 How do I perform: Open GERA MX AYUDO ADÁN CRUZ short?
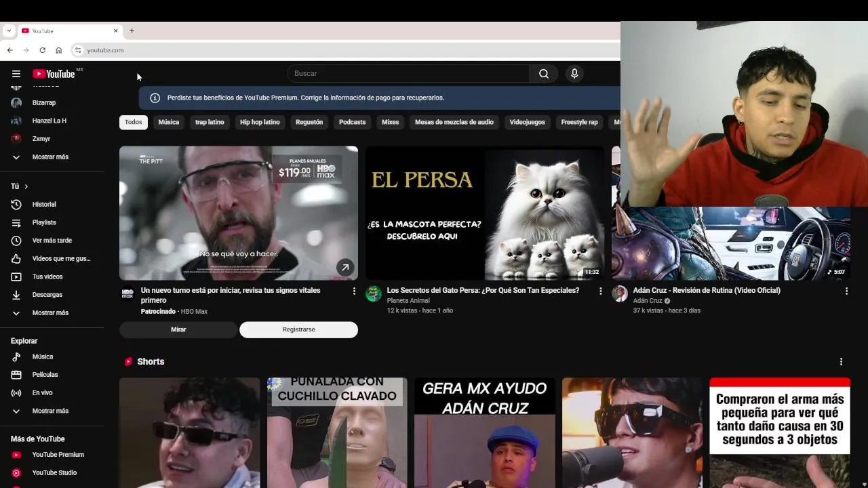pyautogui.click(x=485, y=432)
